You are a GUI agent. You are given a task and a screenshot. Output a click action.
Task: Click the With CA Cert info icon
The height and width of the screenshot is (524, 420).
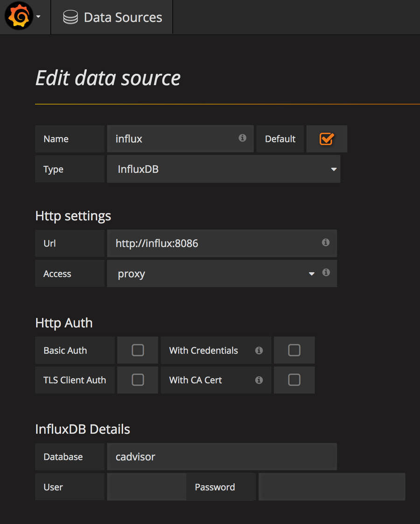point(259,380)
